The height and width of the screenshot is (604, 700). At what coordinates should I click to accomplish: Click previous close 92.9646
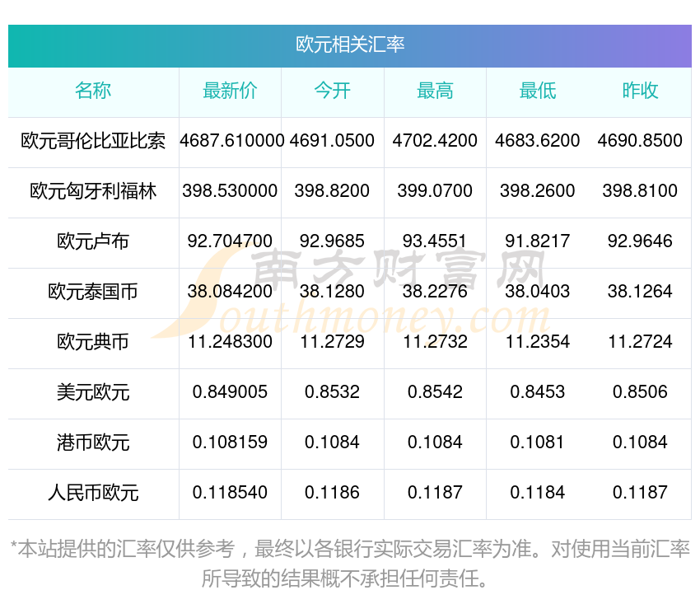click(640, 241)
